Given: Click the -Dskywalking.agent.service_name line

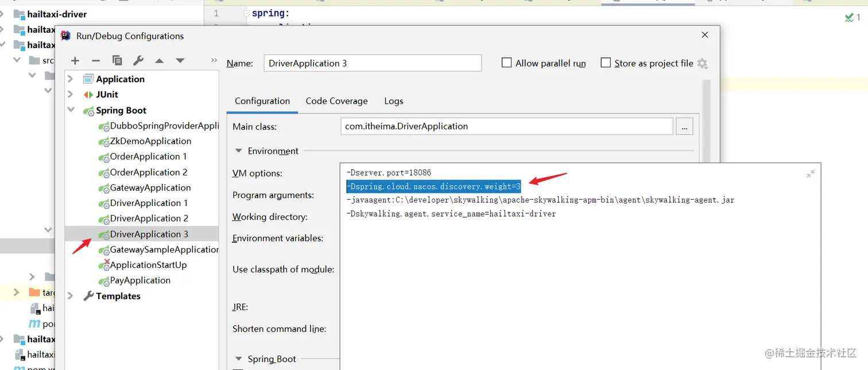Looking at the screenshot, I should [x=451, y=214].
